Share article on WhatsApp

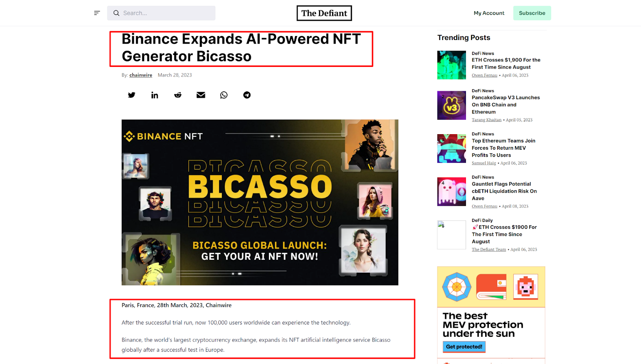[x=224, y=95]
